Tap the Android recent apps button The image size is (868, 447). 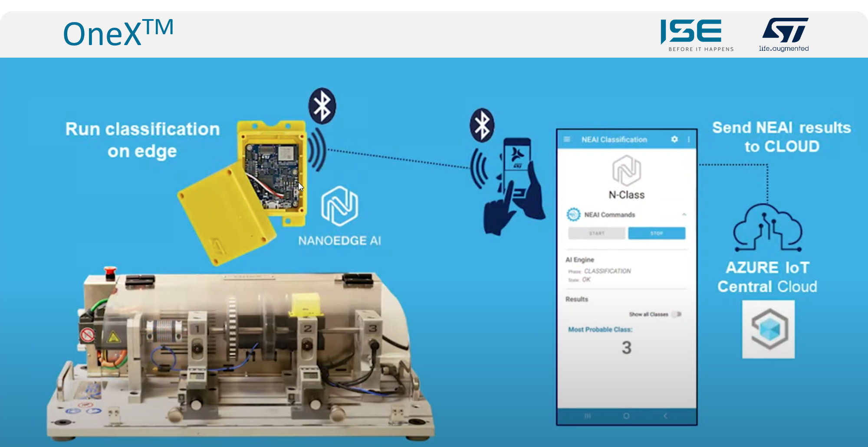pos(587,415)
